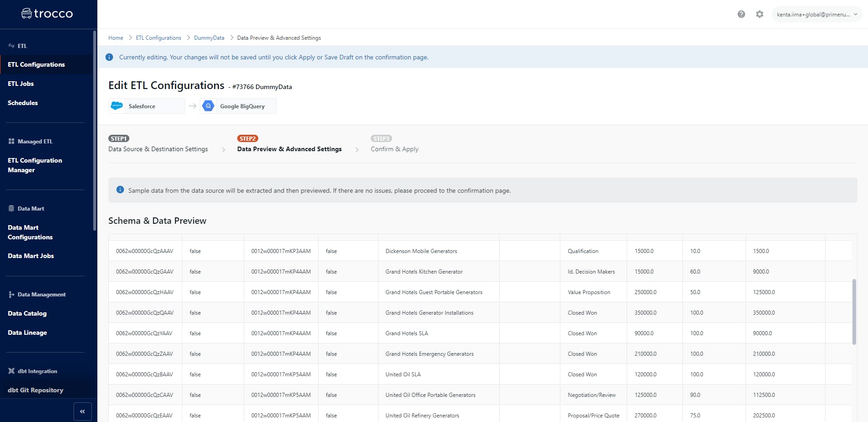Click the Salesforce cloud icon
The height and width of the screenshot is (422, 868).
[117, 106]
